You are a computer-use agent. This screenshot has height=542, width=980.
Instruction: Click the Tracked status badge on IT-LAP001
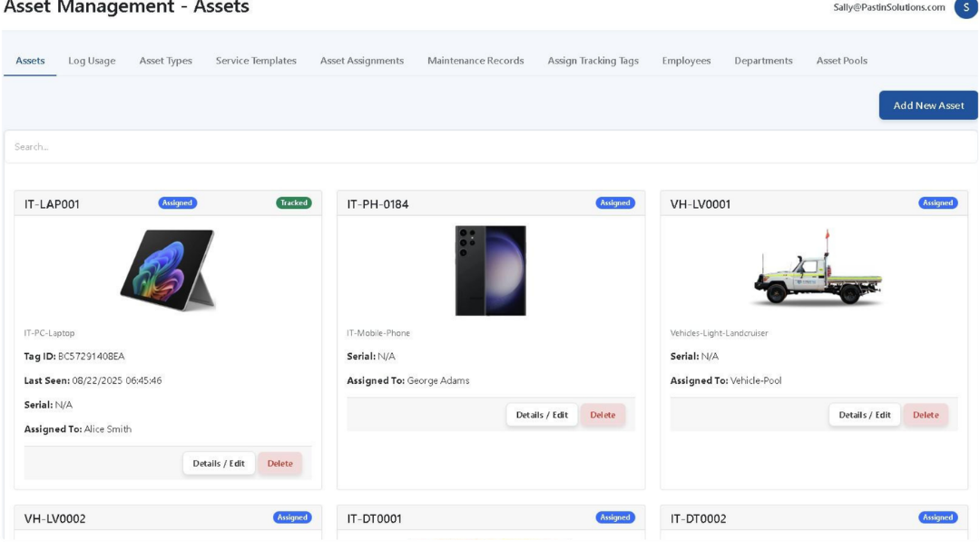point(294,202)
